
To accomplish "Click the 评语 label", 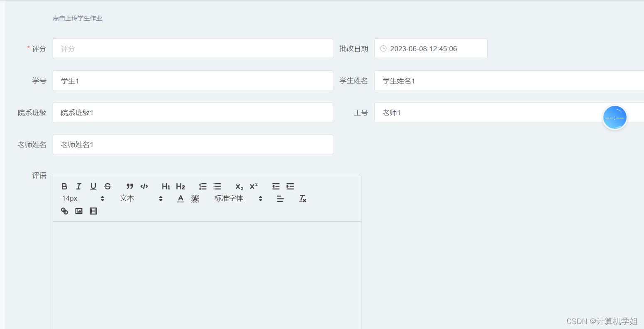I will pos(39,176).
